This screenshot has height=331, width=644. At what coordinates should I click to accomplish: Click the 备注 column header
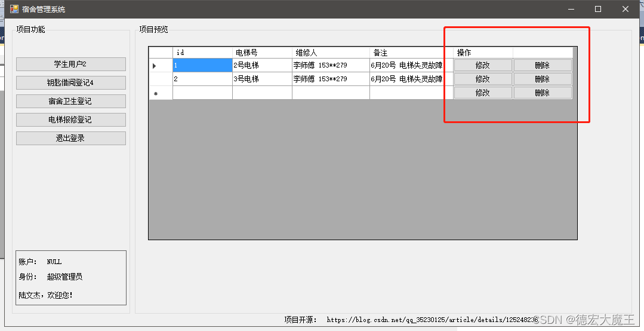click(412, 53)
